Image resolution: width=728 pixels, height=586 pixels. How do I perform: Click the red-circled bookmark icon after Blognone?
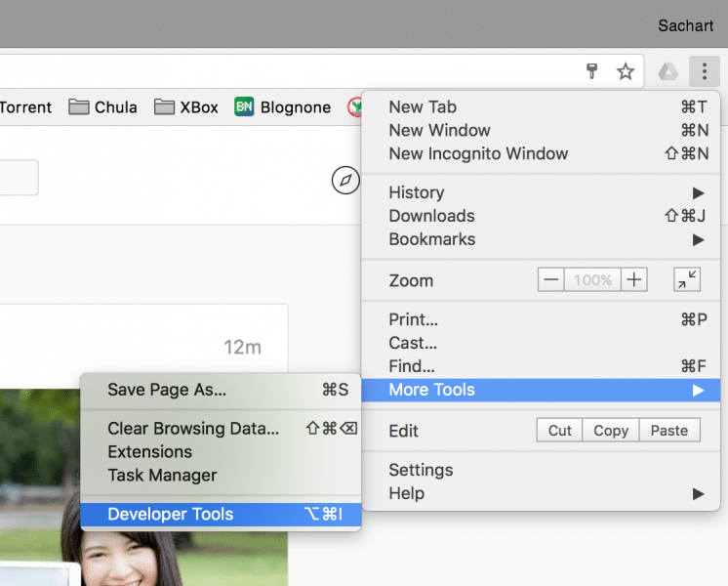[x=354, y=107]
